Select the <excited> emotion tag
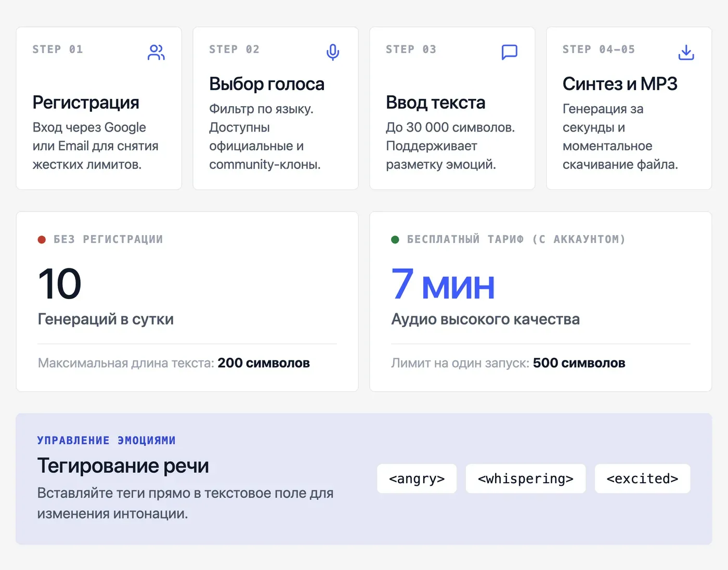 [x=643, y=478]
